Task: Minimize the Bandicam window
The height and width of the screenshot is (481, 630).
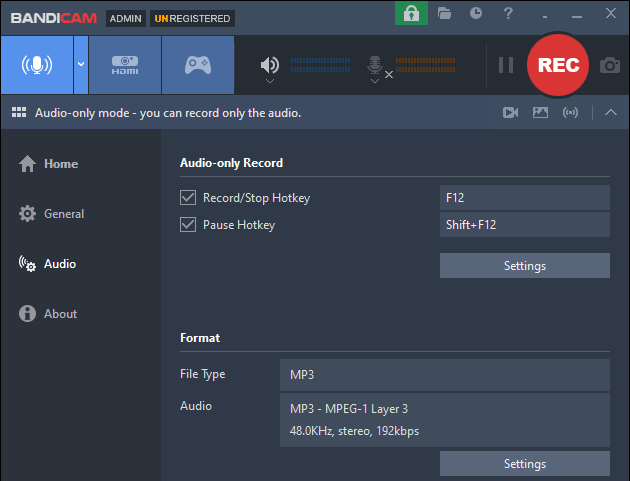Action: pyautogui.click(x=577, y=16)
